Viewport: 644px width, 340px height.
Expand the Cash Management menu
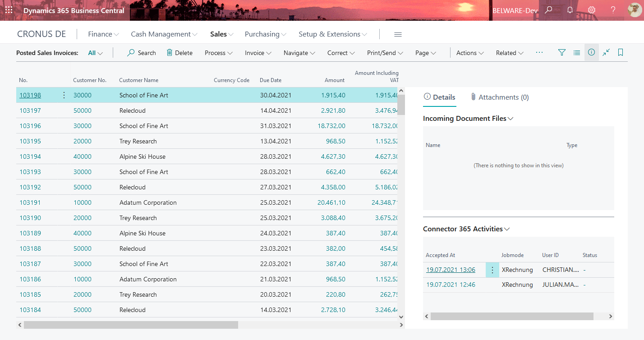click(x=164, y=34)
